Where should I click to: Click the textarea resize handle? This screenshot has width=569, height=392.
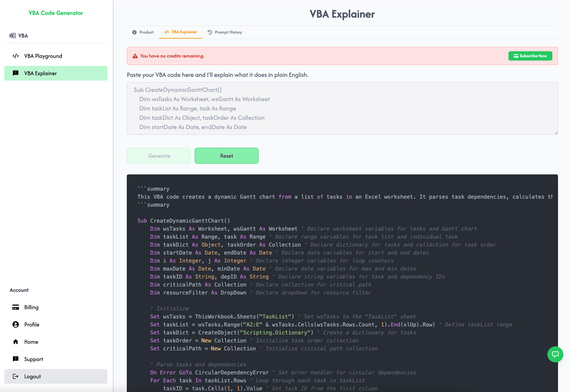(555, 133)
